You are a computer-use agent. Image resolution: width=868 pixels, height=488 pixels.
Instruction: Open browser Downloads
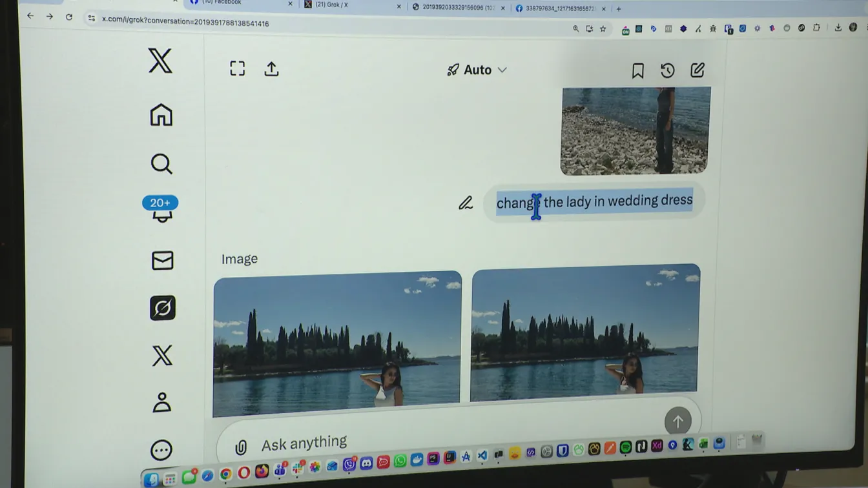coord(838,28)
